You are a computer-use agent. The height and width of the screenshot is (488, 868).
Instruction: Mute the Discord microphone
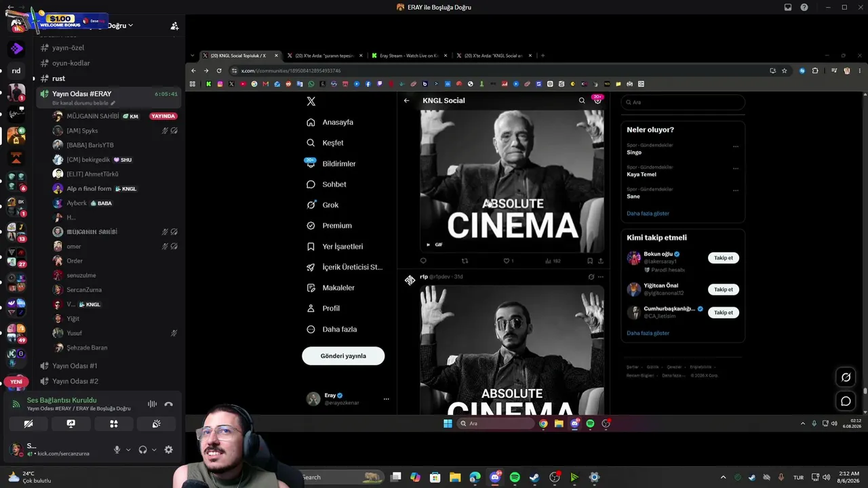click(117, 449)
